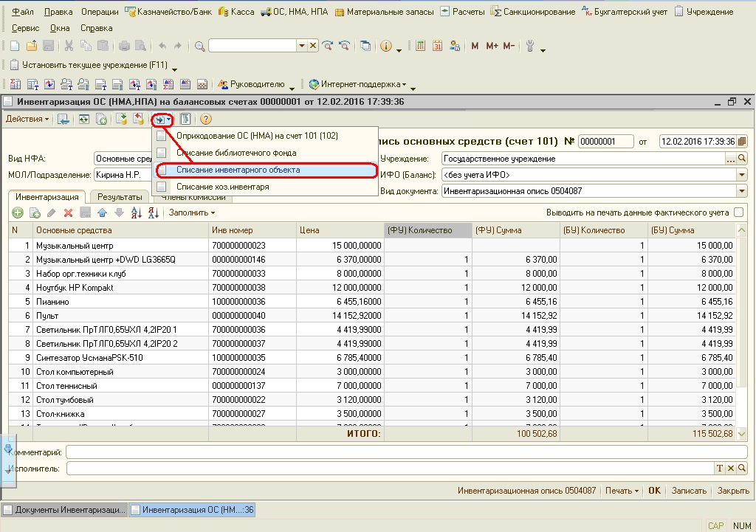Expand the Вид документа dropdown
The width and height of the screenshot is (756, 532).
pos(742,191)
